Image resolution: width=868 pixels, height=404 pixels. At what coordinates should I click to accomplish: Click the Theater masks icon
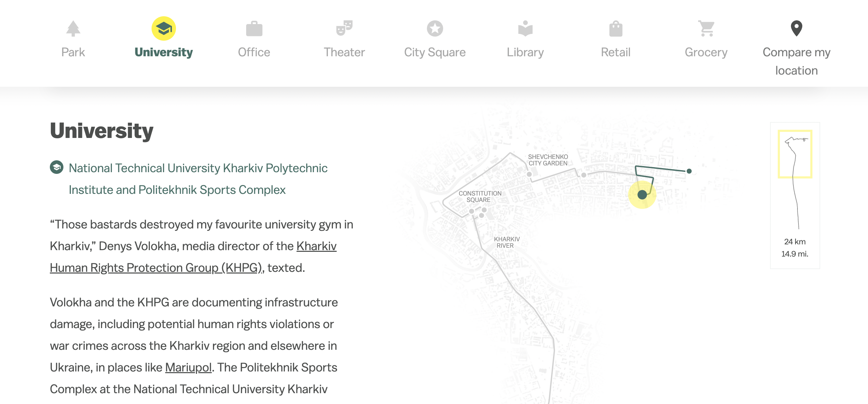pyautogui.click(x=344, y=28)
